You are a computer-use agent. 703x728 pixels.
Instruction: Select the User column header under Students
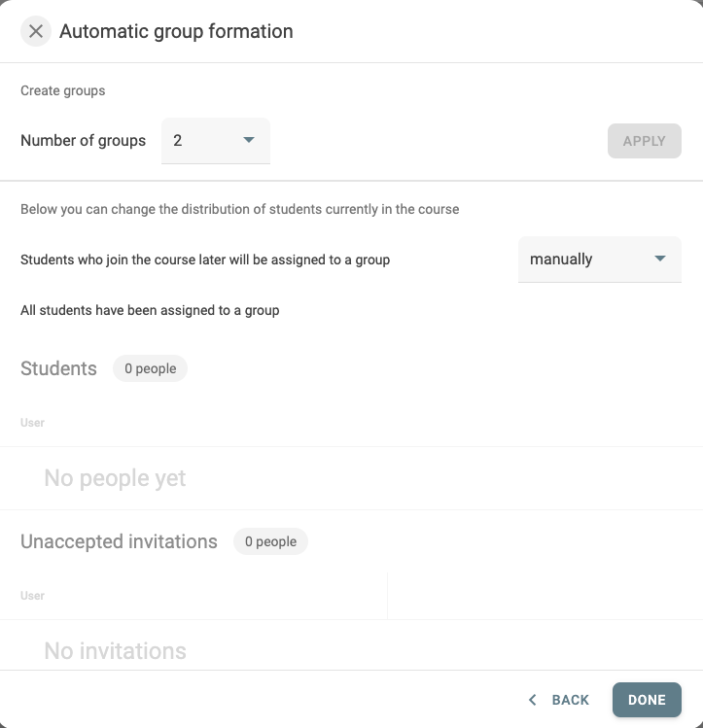click(x=32, y=423)
